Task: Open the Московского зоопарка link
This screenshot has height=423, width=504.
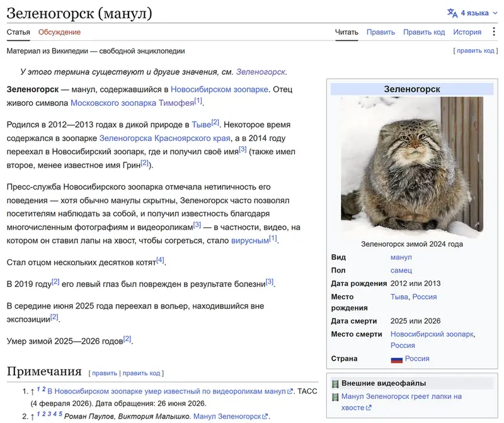Action: pyautogui.click(x=113, y=103)
